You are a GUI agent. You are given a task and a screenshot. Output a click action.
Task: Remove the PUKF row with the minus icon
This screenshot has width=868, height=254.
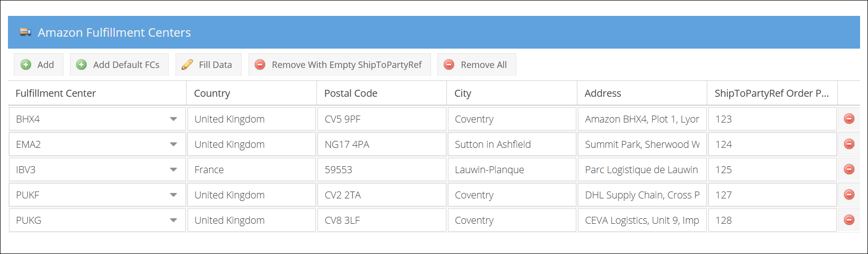pyautogui.click(x=849, y=195)
